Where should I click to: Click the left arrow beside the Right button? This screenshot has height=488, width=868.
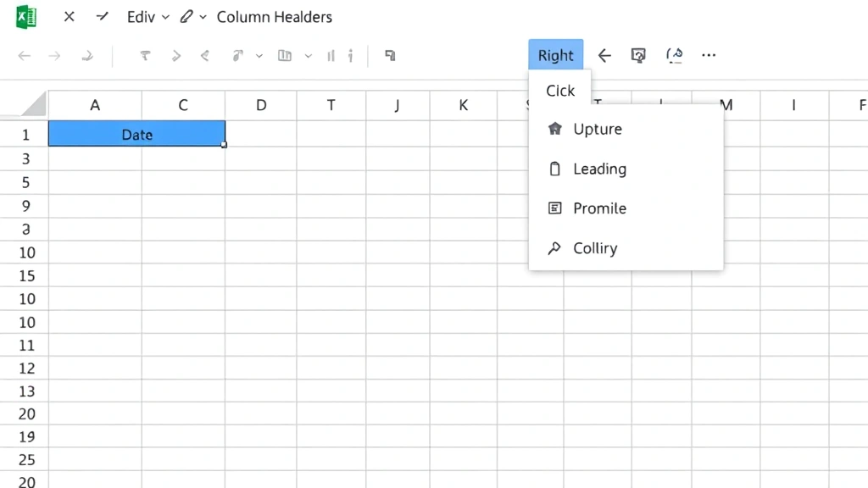[x=604, y=56]
